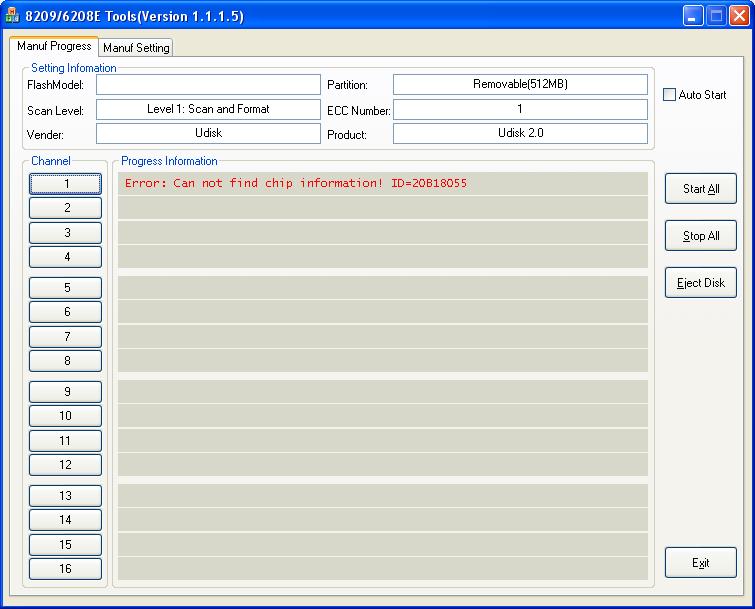Viewport: 755px width, 609px height.
Task: Select the Manuf Progress tab
Action: [54, 47]
